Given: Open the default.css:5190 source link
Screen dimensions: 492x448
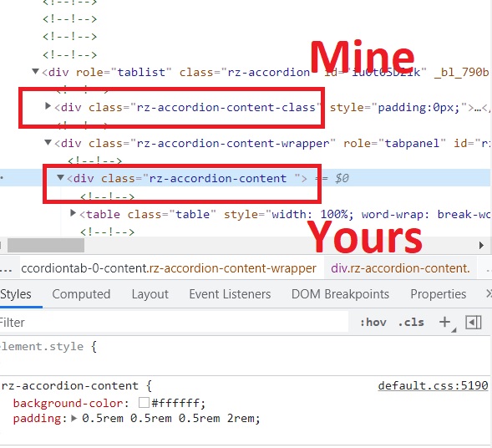Looking at the screenshot, I should 433,385.
